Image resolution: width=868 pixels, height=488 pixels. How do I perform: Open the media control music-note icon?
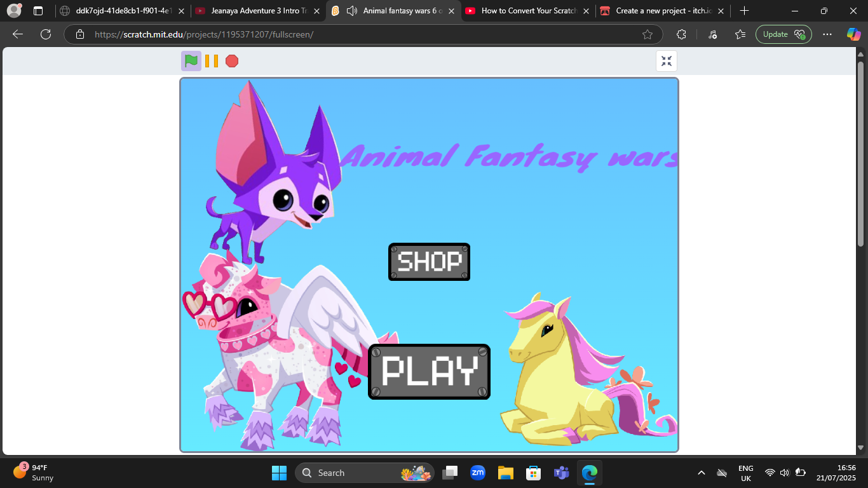(x=712, y=34)
